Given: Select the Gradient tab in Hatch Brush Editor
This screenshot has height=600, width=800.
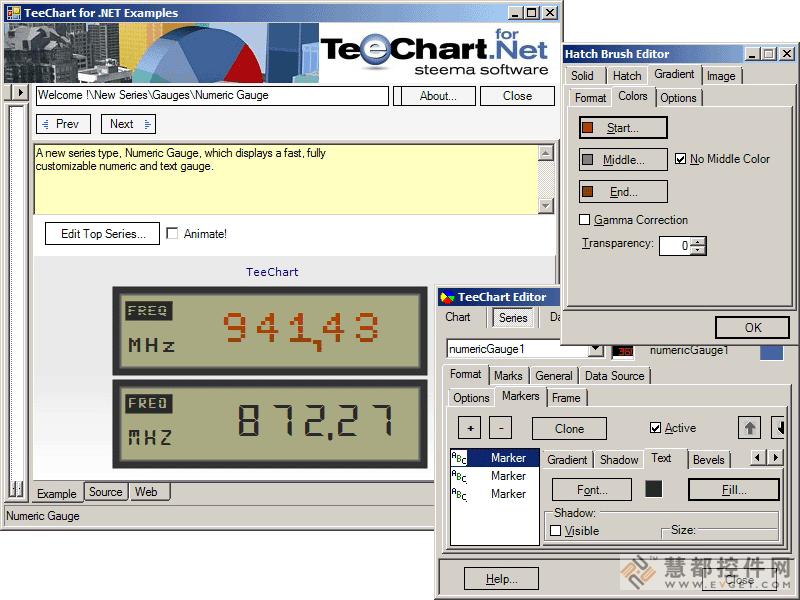Looking at the screenshot, I should (674, 74).
